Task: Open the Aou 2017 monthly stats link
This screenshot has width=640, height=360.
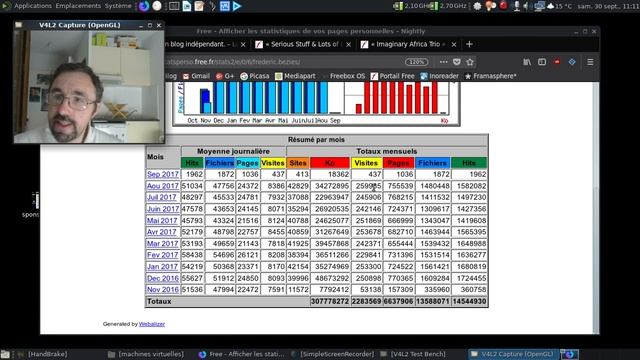Action: click(x=163, y=186)
